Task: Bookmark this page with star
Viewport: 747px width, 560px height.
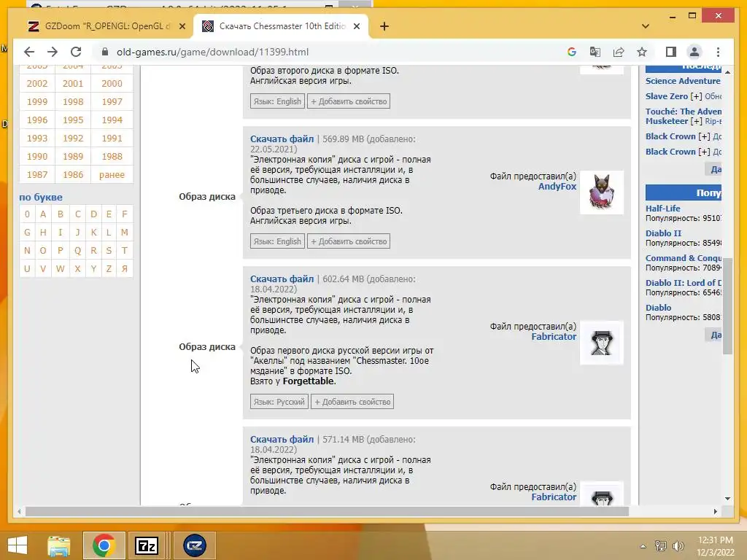Action: coord(642,52)
